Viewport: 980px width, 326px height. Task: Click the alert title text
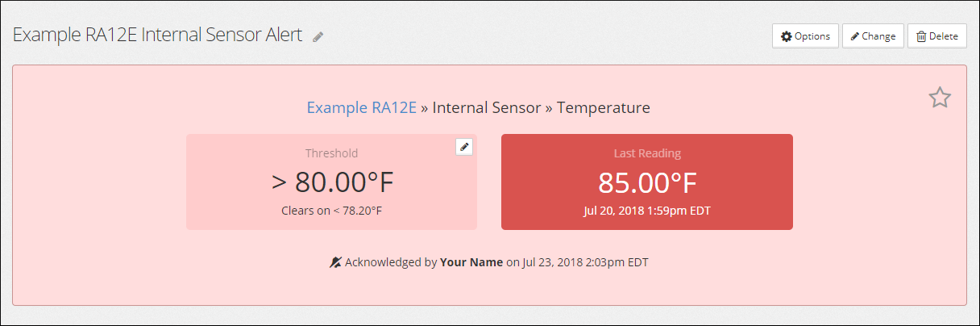click(158, 36)
